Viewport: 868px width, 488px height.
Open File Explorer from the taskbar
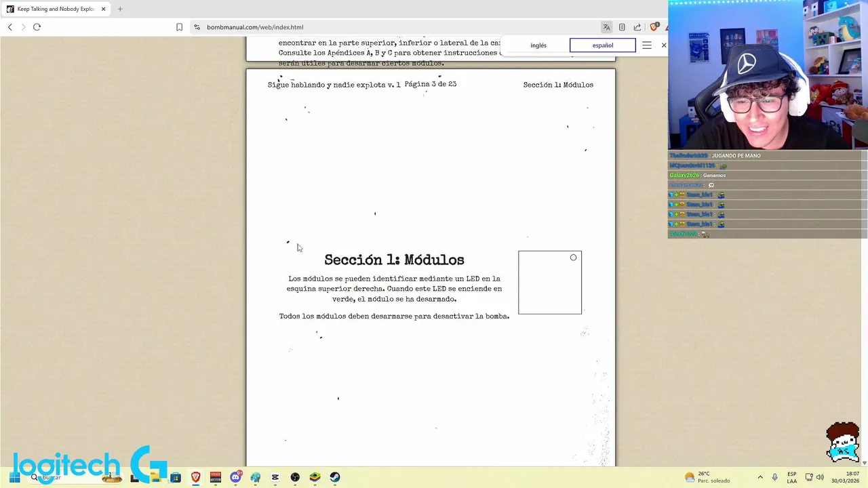click(155, 477)
